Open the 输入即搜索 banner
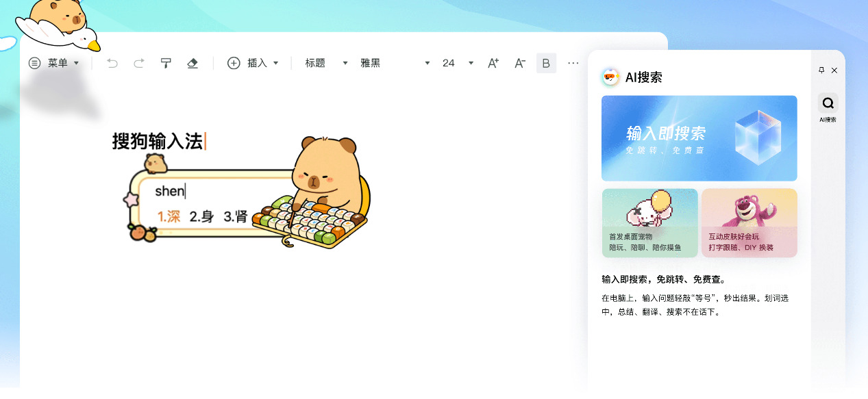The height and width of the screenshot is (399, 868). tap(699, 138)
